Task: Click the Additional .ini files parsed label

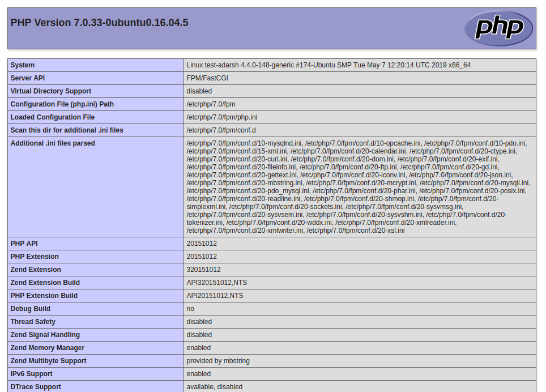Action: (x=53, y=143)
